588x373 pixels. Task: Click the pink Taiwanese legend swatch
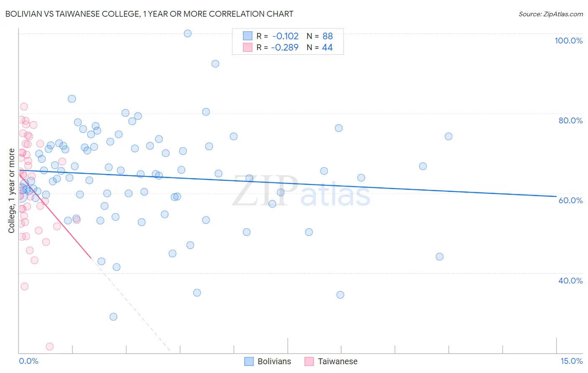[309, 361]
